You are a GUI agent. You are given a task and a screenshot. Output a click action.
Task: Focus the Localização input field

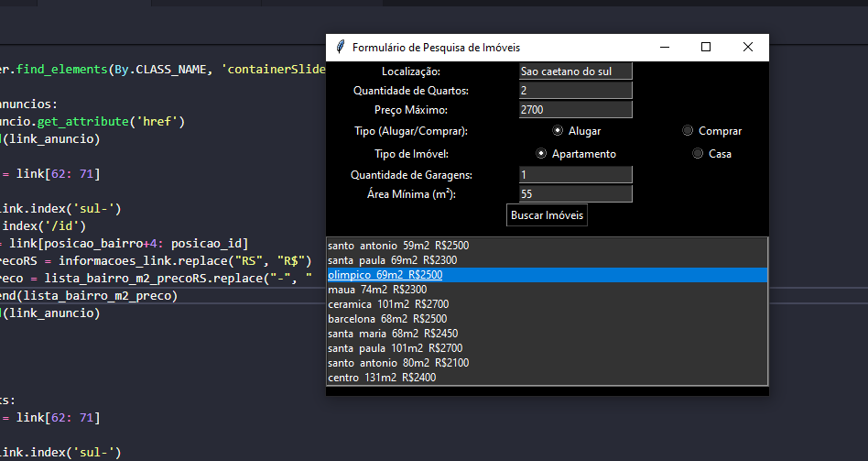(575, 71)
